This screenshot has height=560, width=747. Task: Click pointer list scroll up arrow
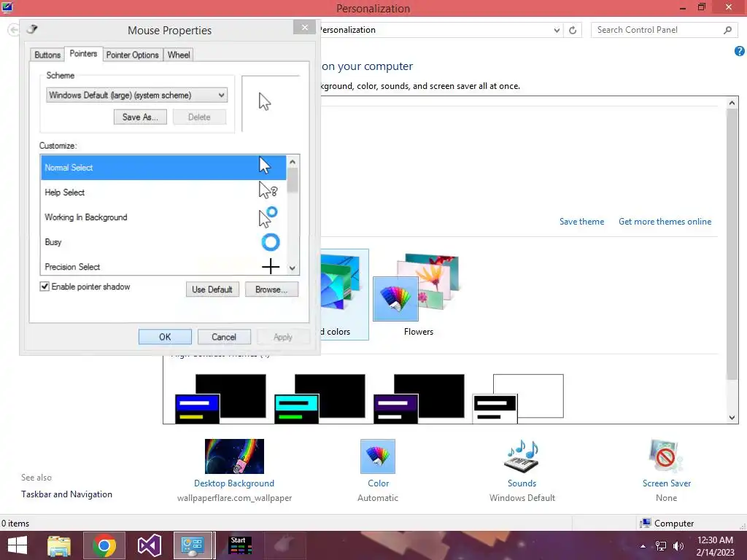click(293, 162)
